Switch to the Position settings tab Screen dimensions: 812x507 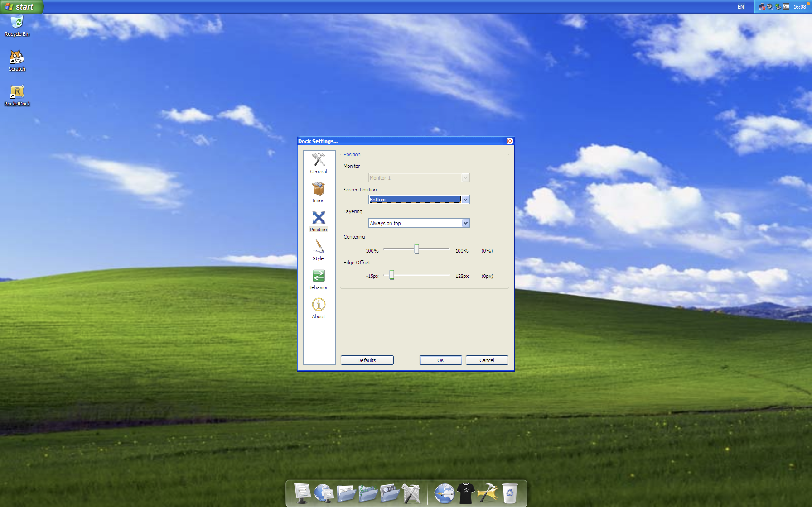318,221
